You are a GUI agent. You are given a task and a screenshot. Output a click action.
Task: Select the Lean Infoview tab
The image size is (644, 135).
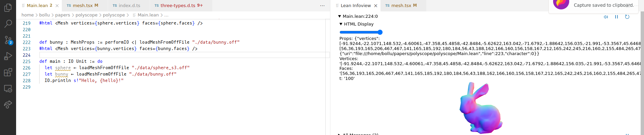tap(356, 6)
